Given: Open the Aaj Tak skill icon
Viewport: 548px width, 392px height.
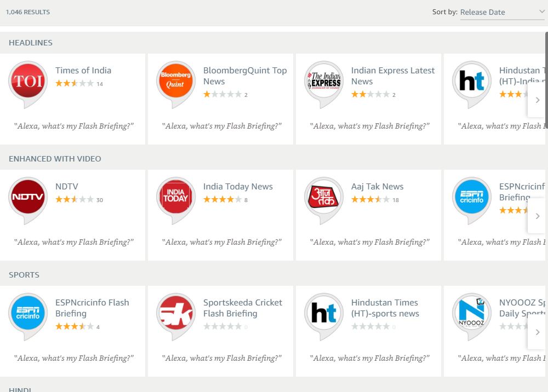Looking at the screenshot, I should coord(324,200).
